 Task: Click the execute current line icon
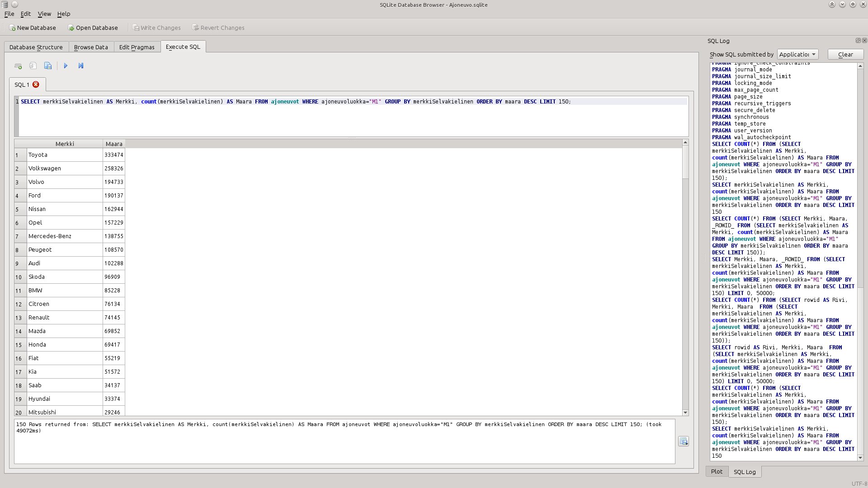[81, 66]
